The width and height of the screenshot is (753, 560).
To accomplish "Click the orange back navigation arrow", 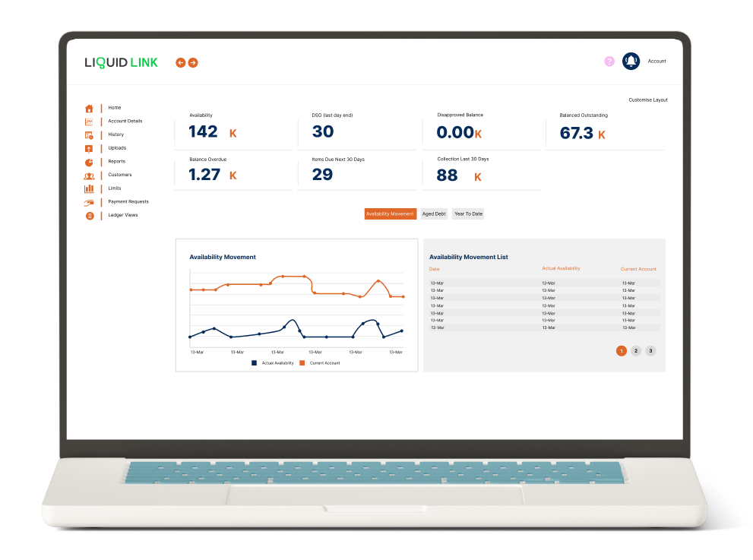I will pos(179,62).
